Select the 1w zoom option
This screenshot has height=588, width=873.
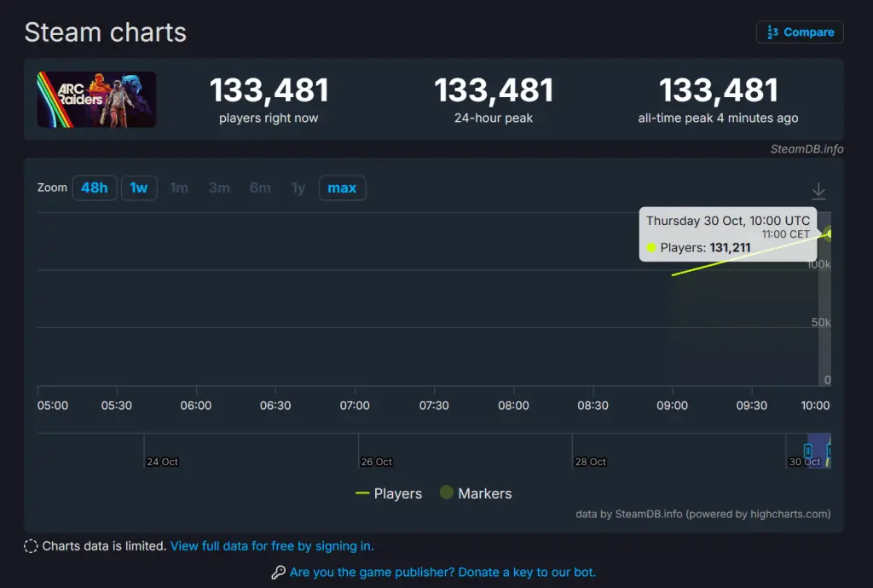tap(139, 187)
